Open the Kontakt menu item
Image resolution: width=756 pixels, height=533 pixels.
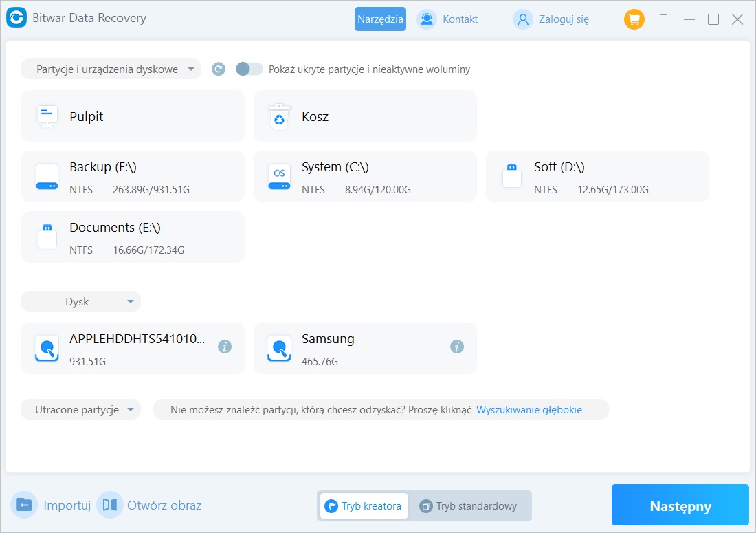point(448,19)
